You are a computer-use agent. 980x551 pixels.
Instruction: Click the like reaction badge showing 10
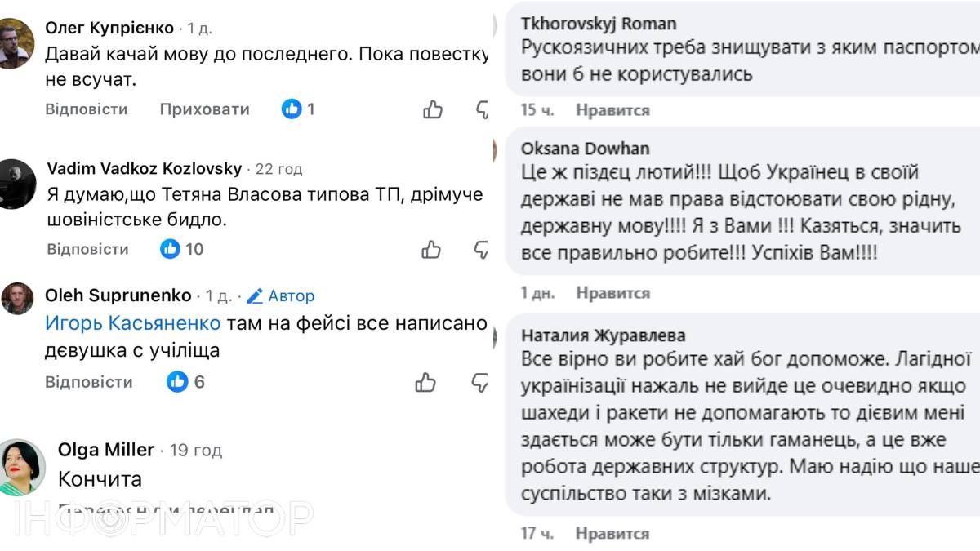point(179,248)
